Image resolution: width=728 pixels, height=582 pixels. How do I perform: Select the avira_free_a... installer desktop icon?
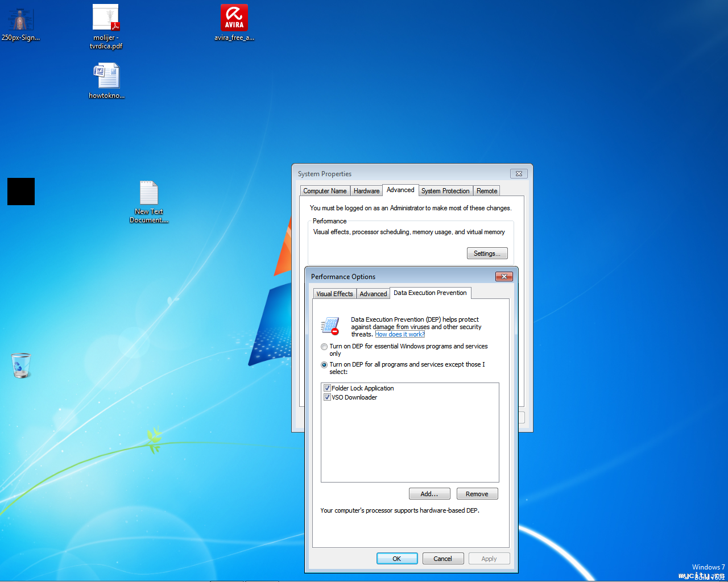pos(234,23)
